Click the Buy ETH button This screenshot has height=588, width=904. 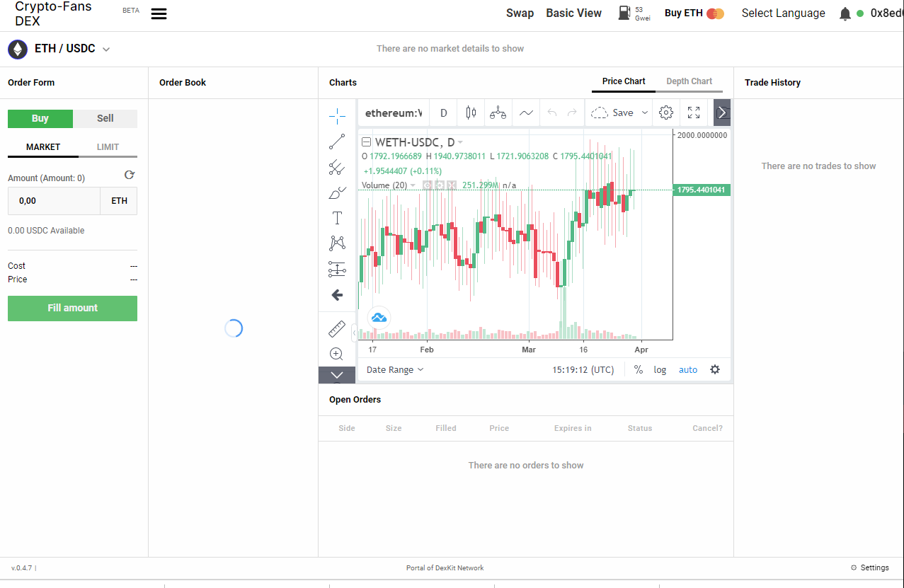(694, 13)
